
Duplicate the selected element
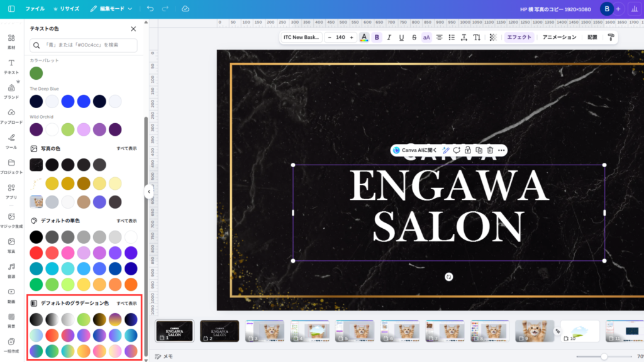click(x=479, y=150)
